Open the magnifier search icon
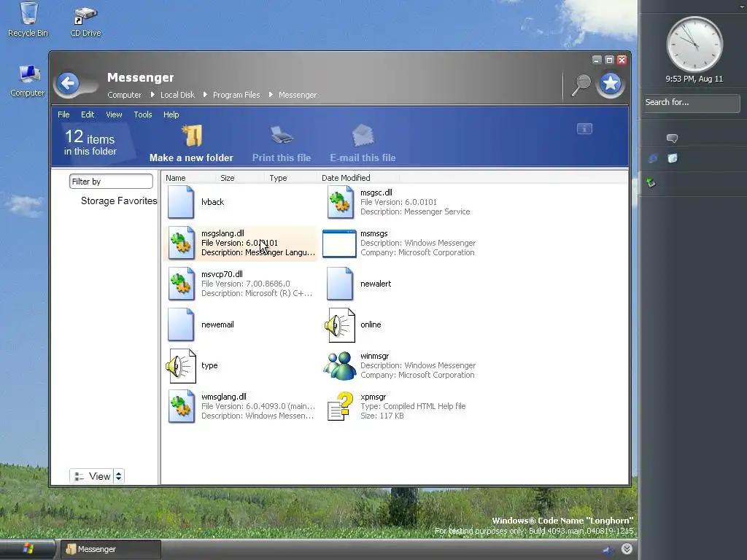The image size is (747, 560). [581, 85]
